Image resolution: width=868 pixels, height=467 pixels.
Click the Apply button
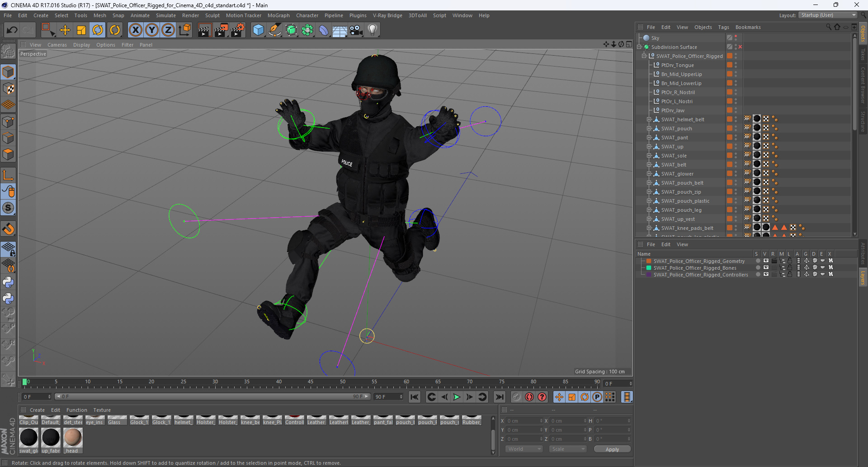(x=612, y=449)
